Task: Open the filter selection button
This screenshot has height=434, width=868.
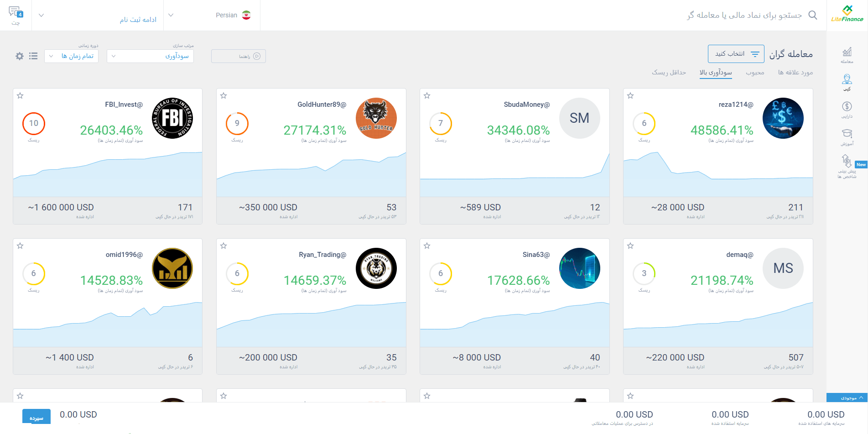Action: pos(736,54)
